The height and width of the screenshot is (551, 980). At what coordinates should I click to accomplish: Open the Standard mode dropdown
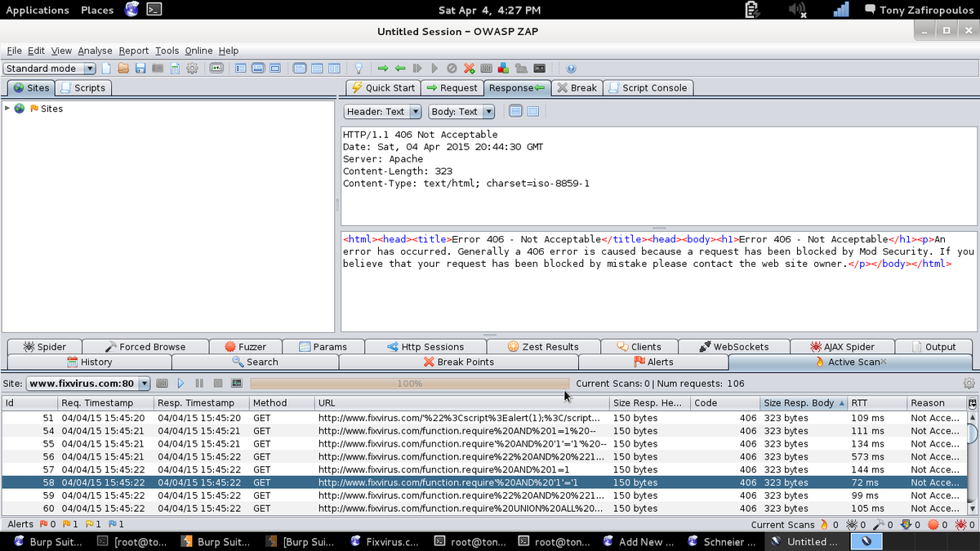pos(50,69)
